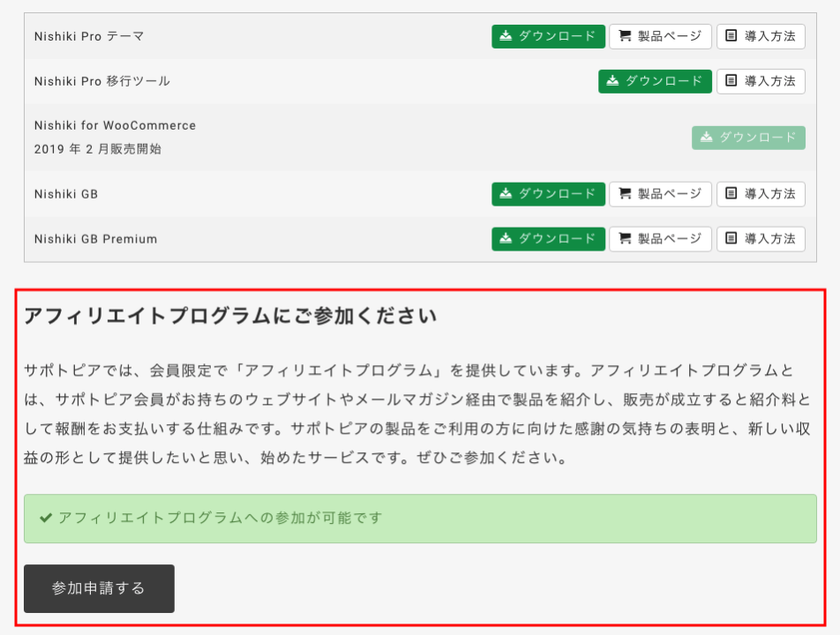840x635 pixels.
Task: Open 製品ページ for Nishiki GB
Action: [x=660, y=194]
